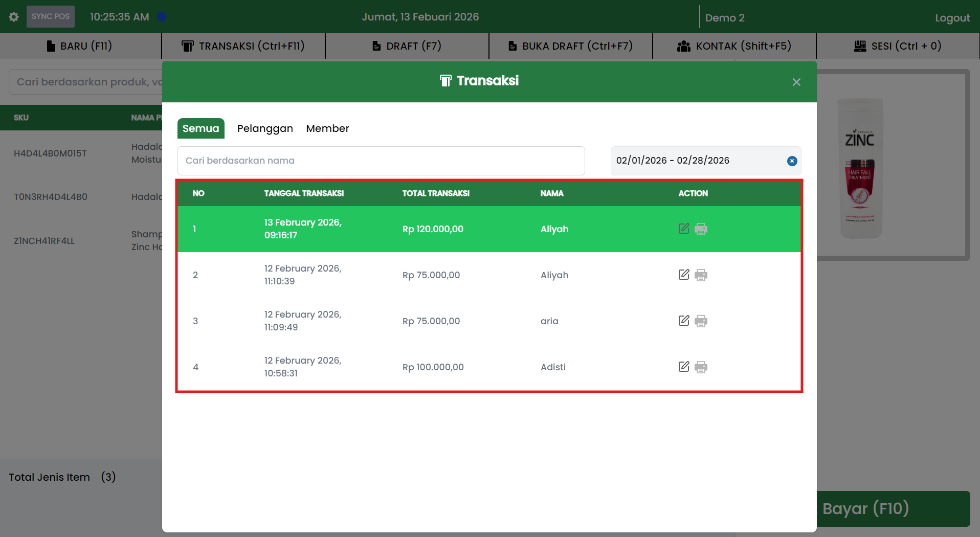Open settings gear icon
This screenshot has height=537, width=980.
(x=14, y=17)
